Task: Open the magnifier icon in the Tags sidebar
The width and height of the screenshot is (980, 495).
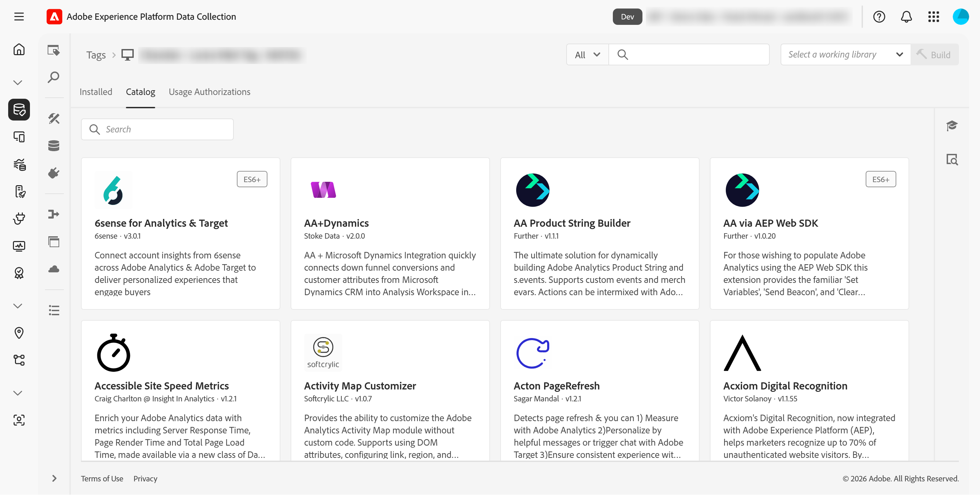Action: coord(54,77)
